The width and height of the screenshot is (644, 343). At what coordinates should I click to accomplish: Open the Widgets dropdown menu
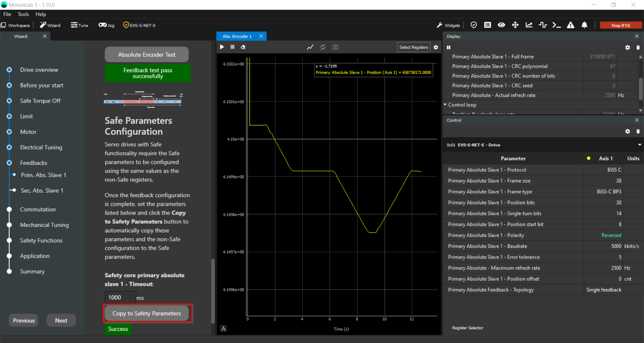[x=448, y=25]
